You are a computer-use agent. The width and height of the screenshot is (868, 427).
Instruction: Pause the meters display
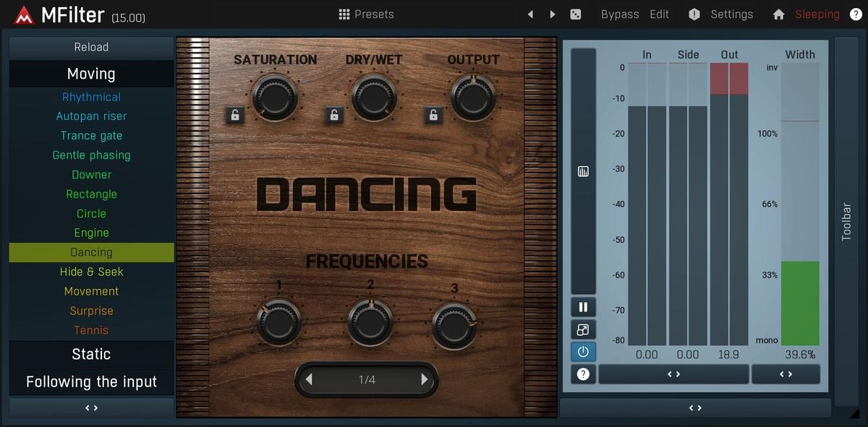(x=583, y=307)
